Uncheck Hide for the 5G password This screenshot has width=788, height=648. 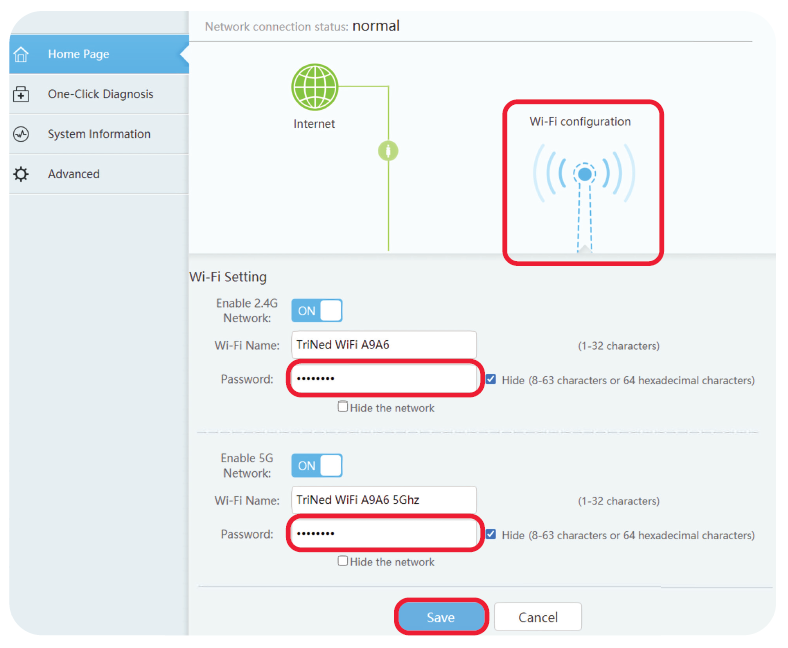coord(491,535)
